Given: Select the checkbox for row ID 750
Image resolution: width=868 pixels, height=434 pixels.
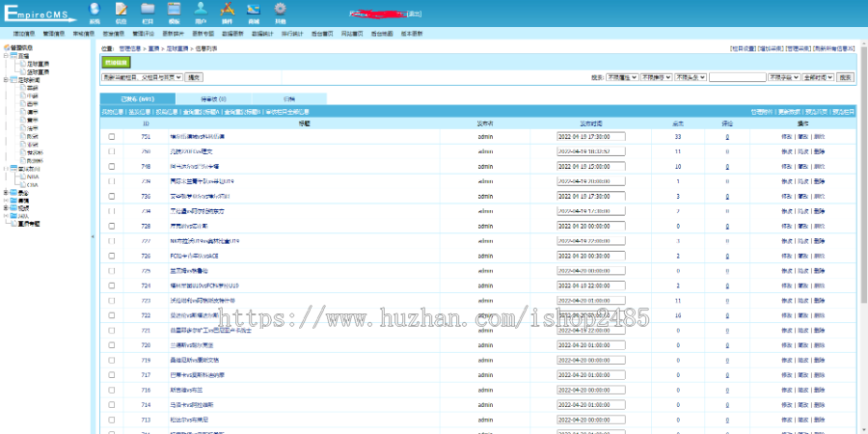Looking at the screenshot, I should (x=112, y=151).
